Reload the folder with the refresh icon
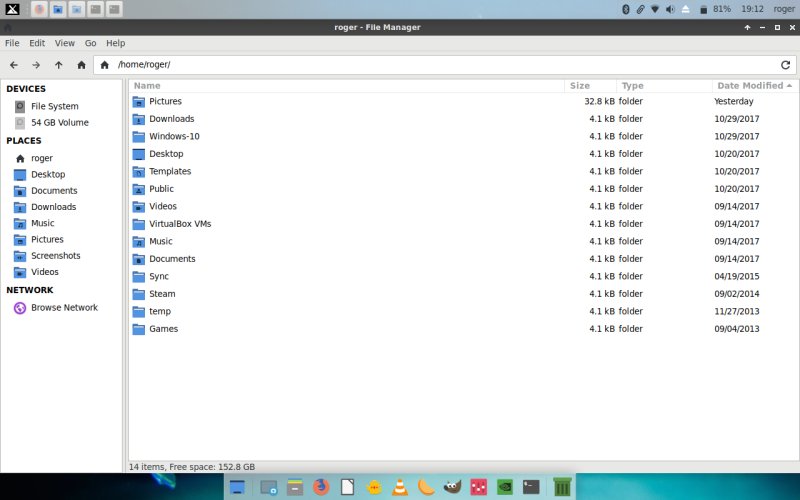 point(785,65)
